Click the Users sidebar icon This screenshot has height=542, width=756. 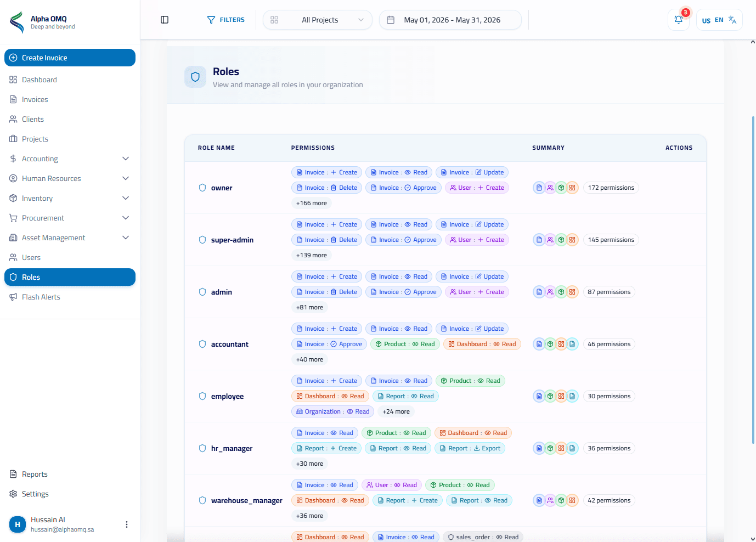pos(13,257)
